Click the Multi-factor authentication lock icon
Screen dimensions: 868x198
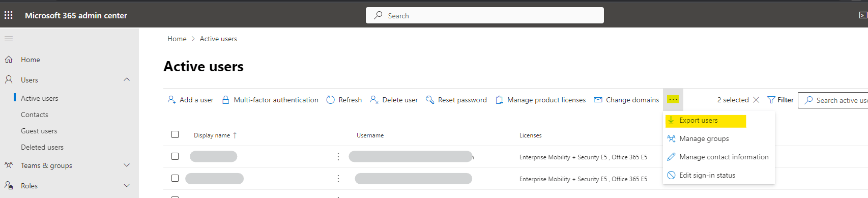point(225,100)
